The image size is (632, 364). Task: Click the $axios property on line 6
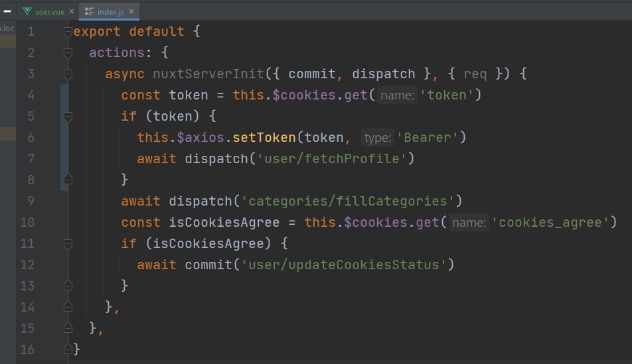(200, 138)
